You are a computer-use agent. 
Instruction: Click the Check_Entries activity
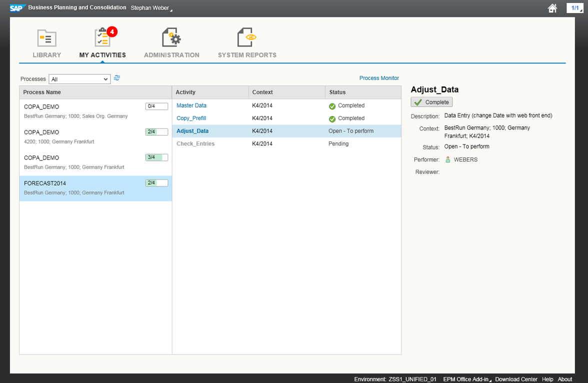[195, 143]
